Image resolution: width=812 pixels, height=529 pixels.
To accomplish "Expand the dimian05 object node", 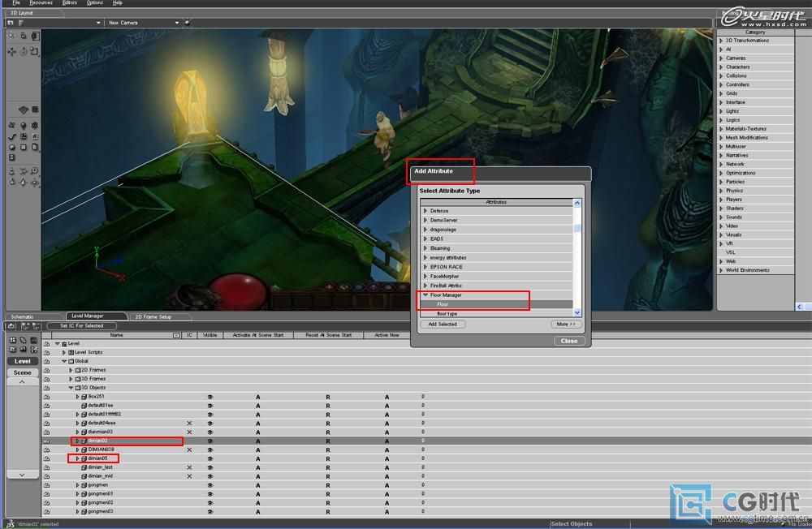I will 78,458.
